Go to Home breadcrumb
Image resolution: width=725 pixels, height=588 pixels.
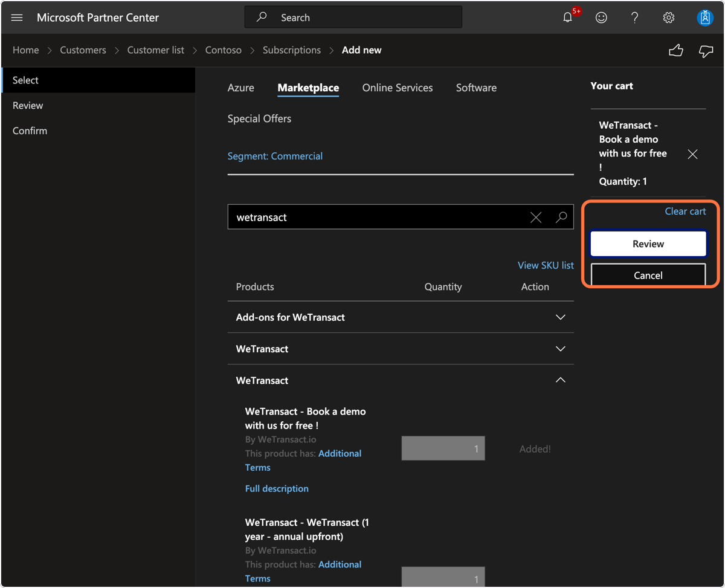click(26, 50)
